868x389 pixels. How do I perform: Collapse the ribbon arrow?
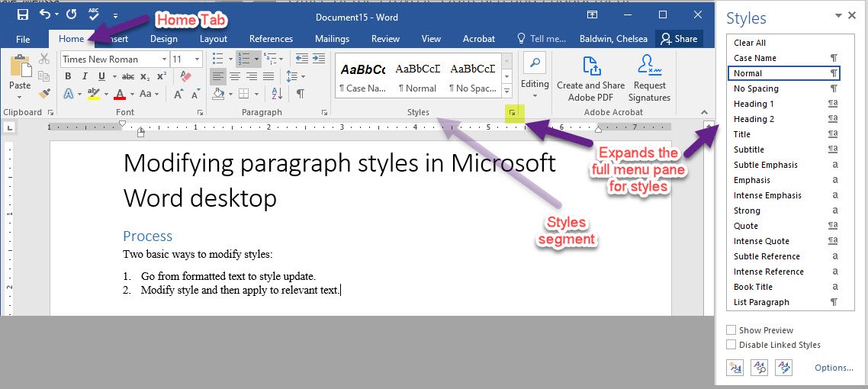point(704,112)
